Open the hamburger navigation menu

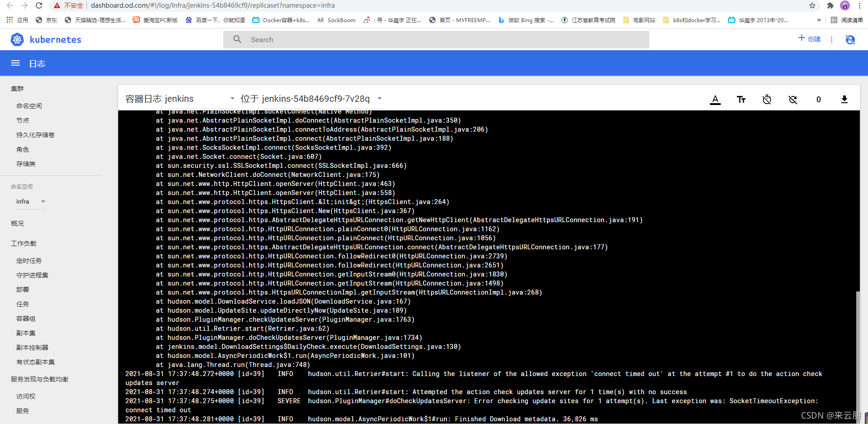[x=15, y=63]
